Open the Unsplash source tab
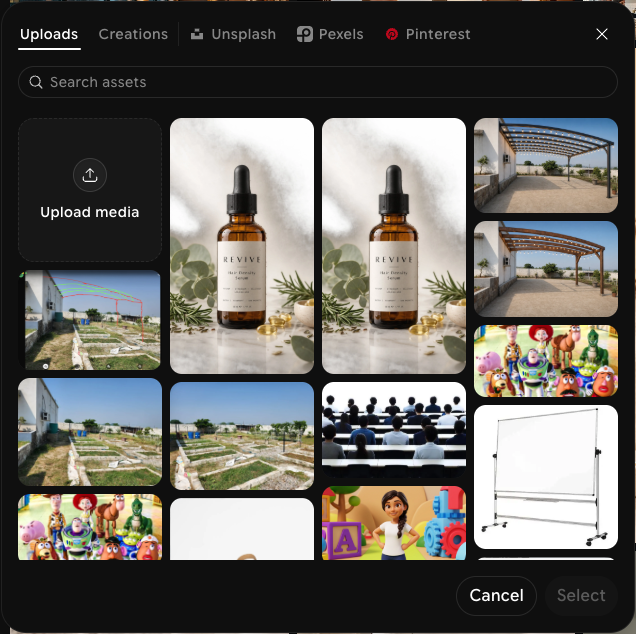636x634 pixels. click(x=233, y=34)
